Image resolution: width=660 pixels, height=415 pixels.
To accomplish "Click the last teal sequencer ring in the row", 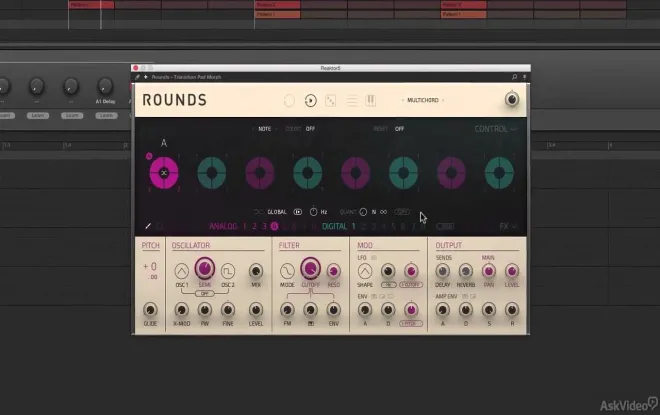I will click(499, 173).
